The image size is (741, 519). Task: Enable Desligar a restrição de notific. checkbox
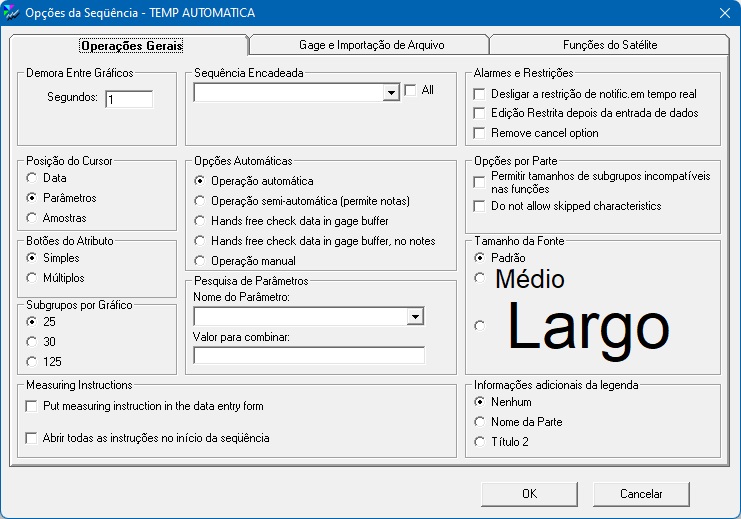pos(479,94)
